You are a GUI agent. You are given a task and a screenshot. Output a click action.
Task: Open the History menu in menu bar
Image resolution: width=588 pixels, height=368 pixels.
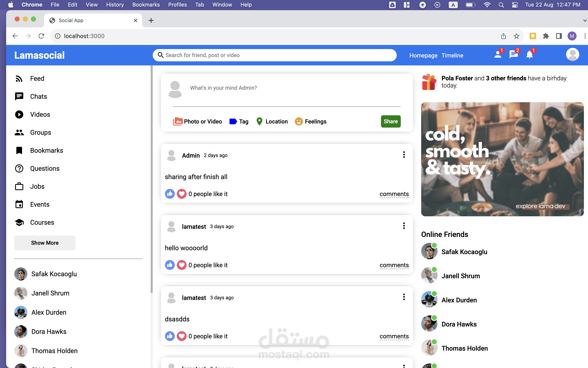115,5
